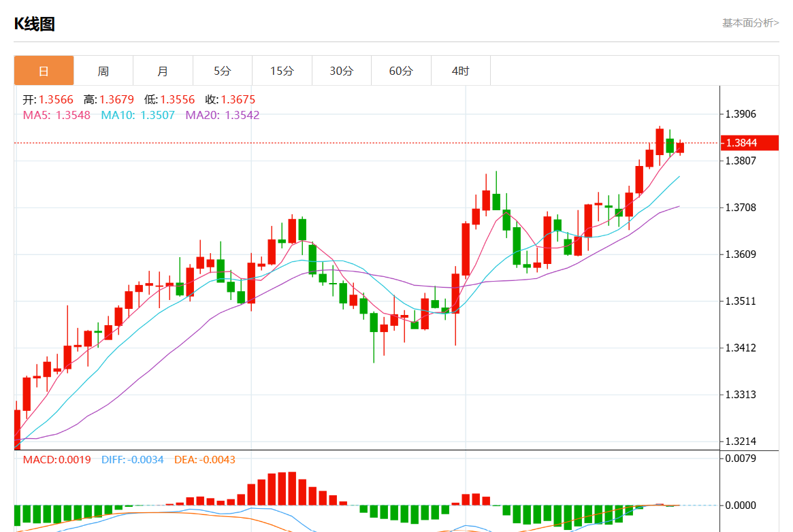Click the 1.3708 price axis label
The image size is (793, 532).
click(x=741, y=207)
